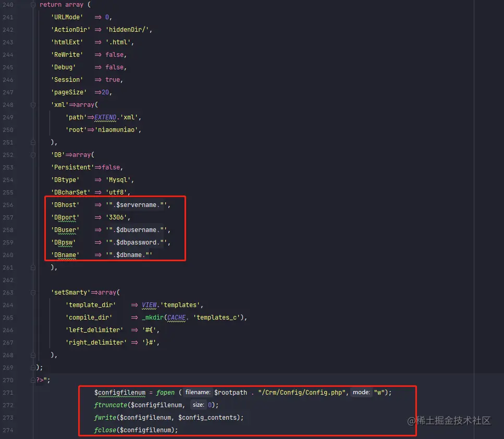Click line number 241 in the gutter

pyautogui.click(x=8, y=17)
